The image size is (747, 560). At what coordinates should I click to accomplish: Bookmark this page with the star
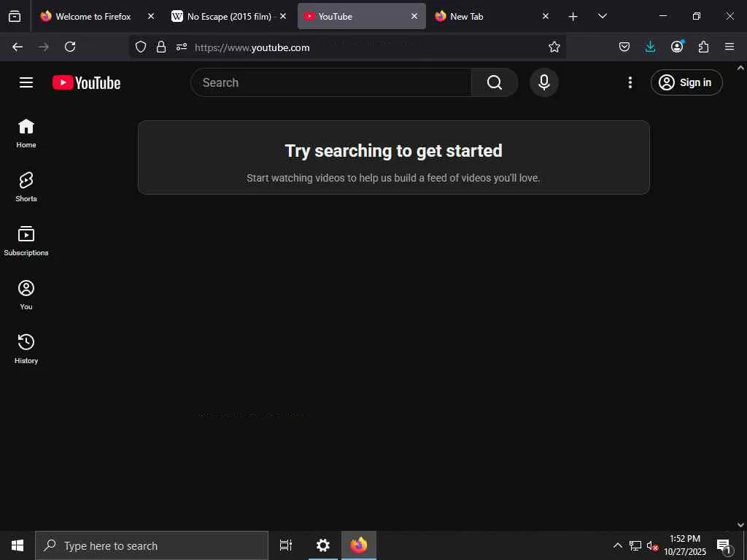point(554,47)
